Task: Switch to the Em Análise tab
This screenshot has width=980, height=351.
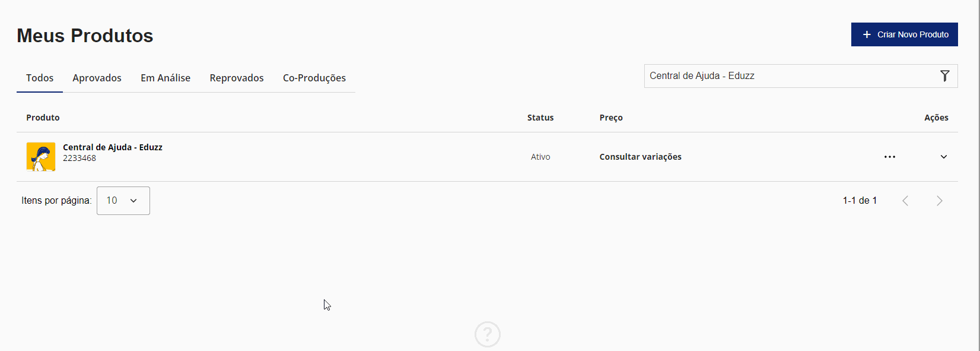Action: point(166,78)
